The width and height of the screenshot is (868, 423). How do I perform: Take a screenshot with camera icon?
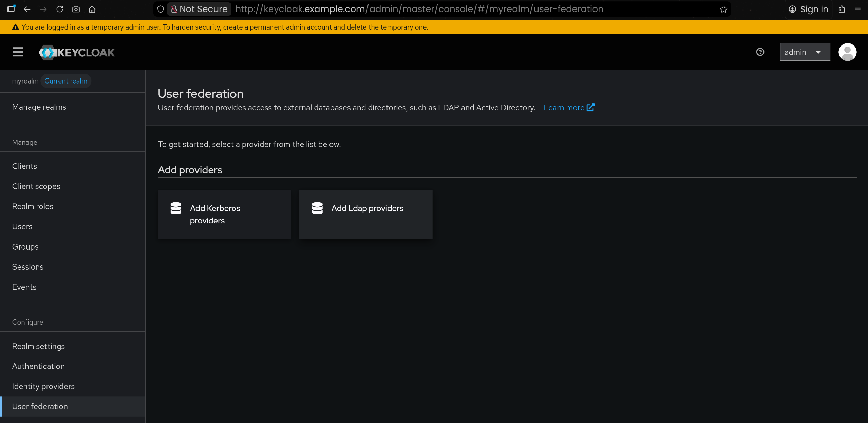[76, 9]
